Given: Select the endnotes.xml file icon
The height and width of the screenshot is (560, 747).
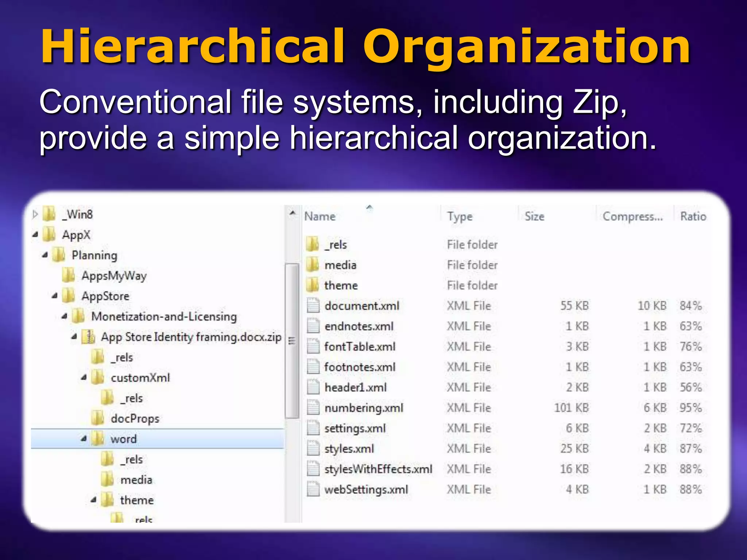Looking at the screenshot, I should click(x=313, y=326).
